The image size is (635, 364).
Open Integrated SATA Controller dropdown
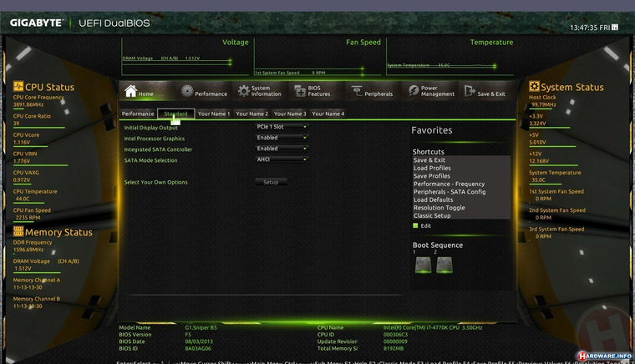tap(282, 149)
